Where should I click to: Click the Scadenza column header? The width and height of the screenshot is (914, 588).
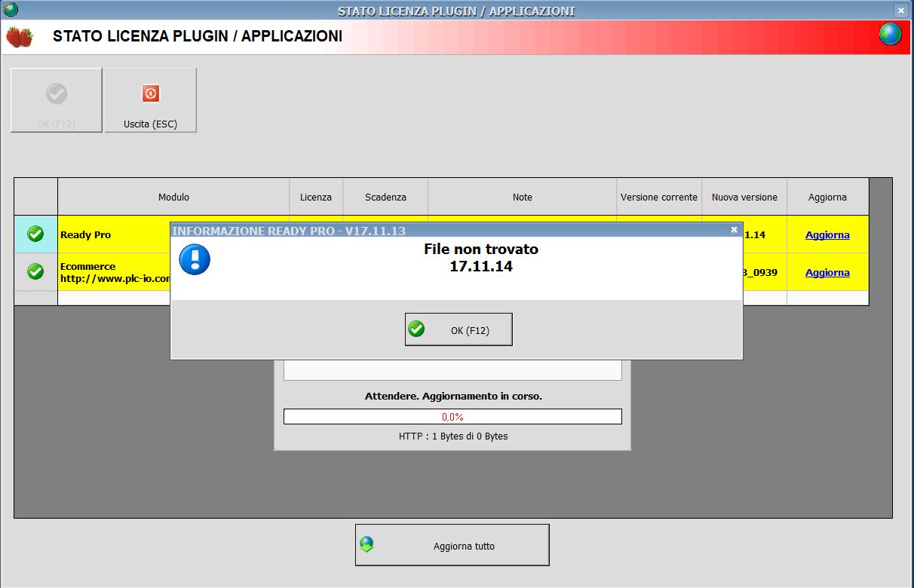tap(385, 197)
